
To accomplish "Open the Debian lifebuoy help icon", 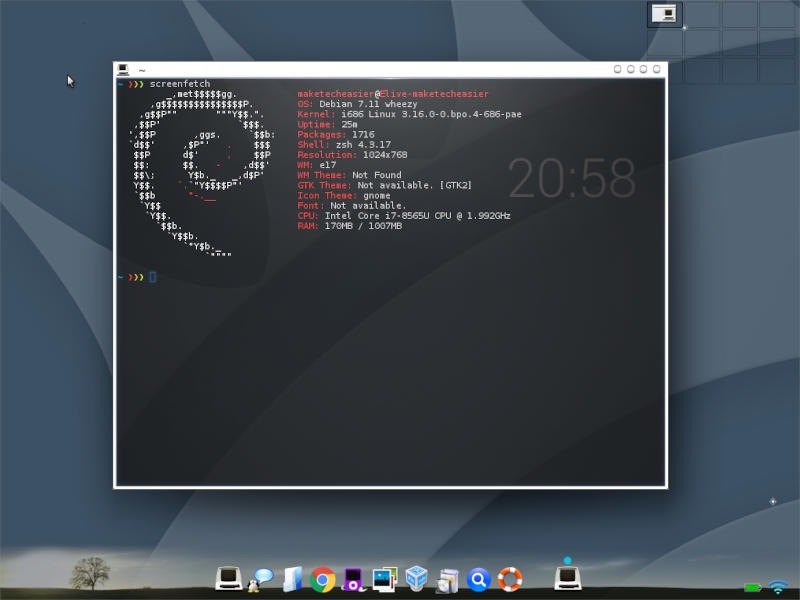I will (509, 578).
